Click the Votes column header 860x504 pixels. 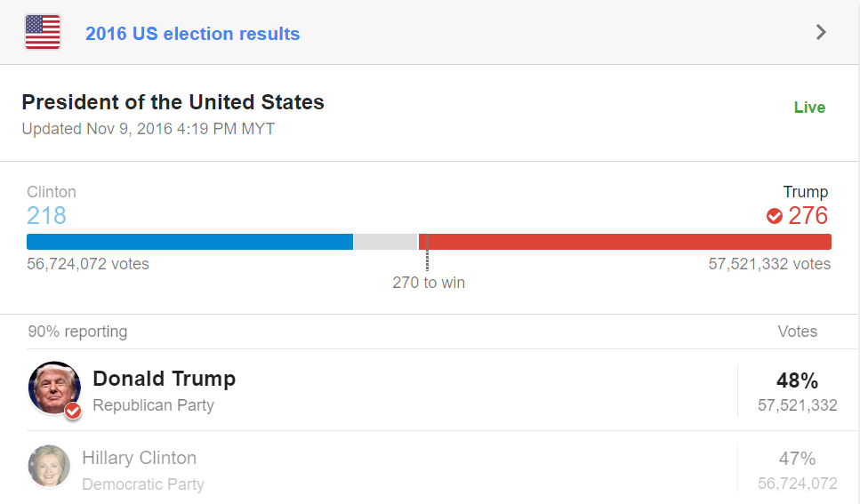point(797,332)
